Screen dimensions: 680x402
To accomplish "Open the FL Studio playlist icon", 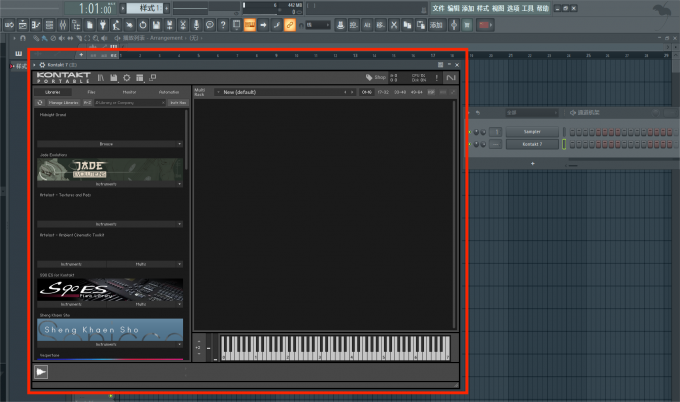I will pos(23,25).
